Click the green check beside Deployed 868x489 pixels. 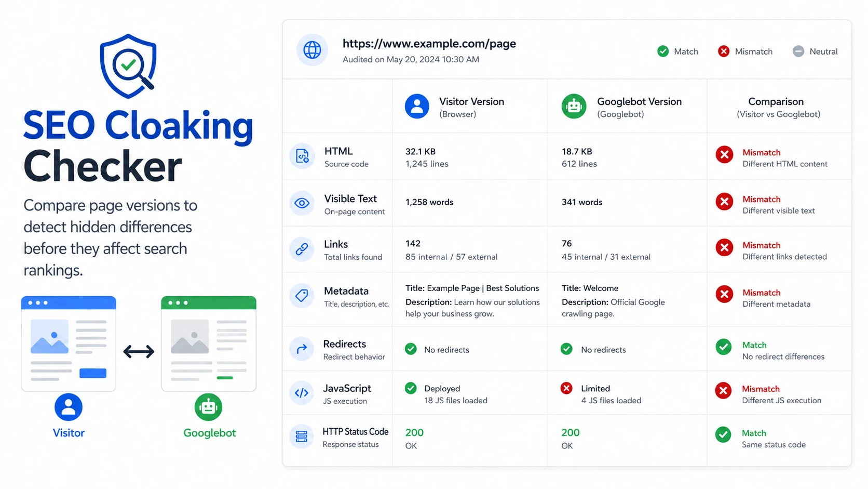(x=411, y=388)
